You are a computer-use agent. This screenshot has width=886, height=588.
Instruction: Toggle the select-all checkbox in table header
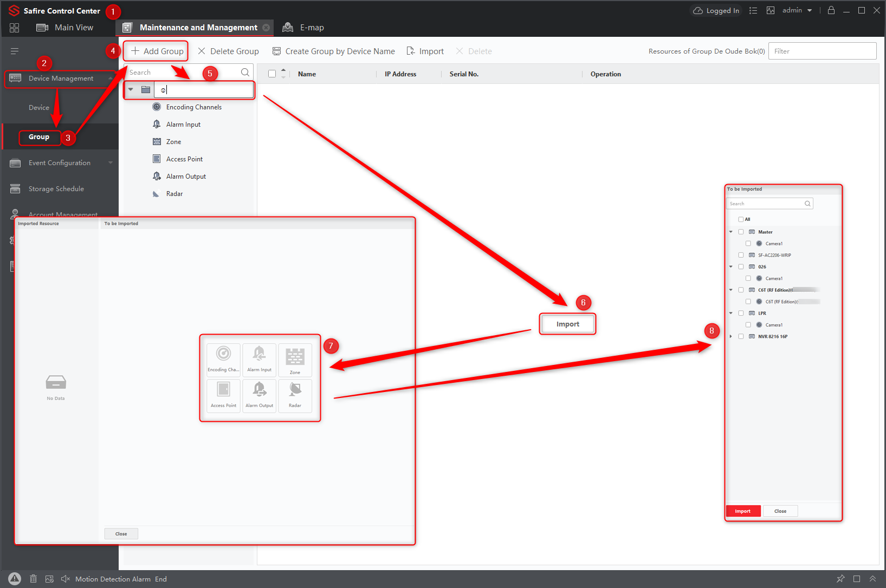pyautogui.click(x=272, y=74)
